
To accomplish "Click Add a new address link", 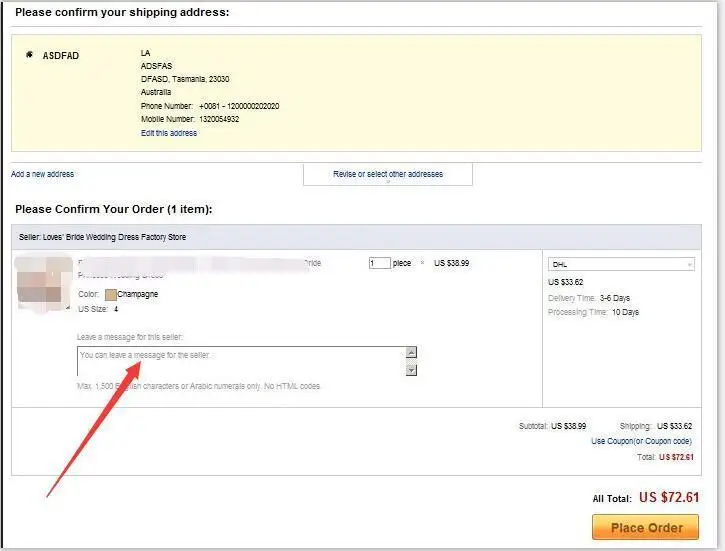I will pos(43,174).
